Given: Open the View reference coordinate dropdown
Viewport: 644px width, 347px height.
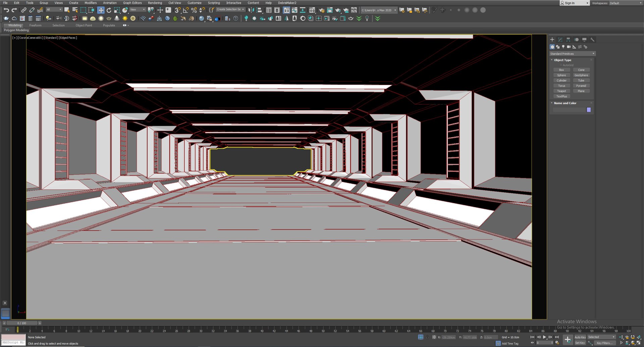Looking at the screenshot, I should [138, 10].
